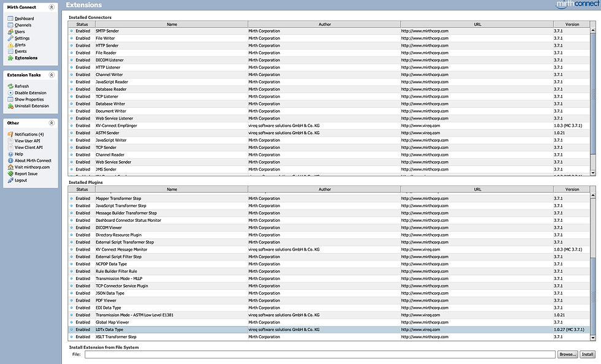601x364 pixels.
Task: Go to Channels view
Action: 23,25
